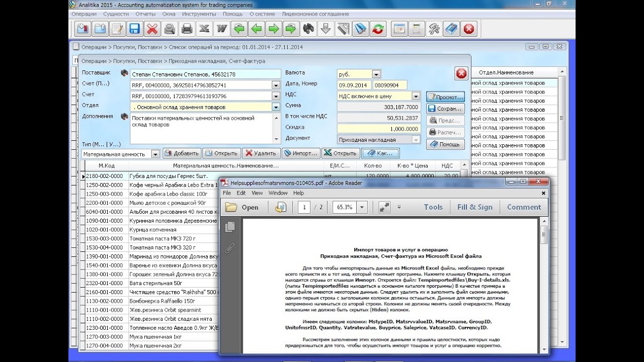
Task: Click Adobe Reader Open button
Action: pos(242,207)
